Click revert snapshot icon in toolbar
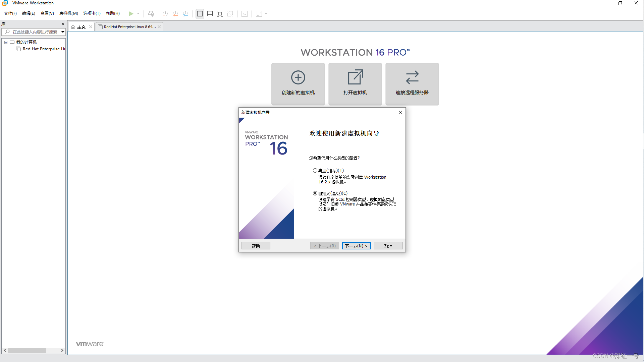Screen dimensions: 644x362 (x=175, y=14)
